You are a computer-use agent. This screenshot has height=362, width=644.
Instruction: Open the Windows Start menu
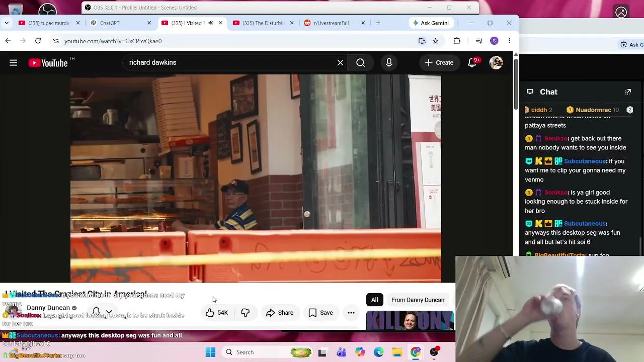[x=210, y=352]
